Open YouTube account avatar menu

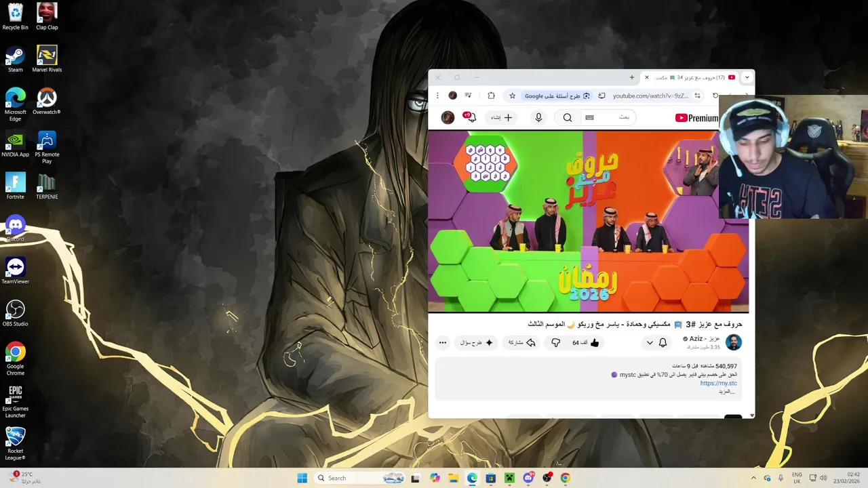click(x=448, y=117)
